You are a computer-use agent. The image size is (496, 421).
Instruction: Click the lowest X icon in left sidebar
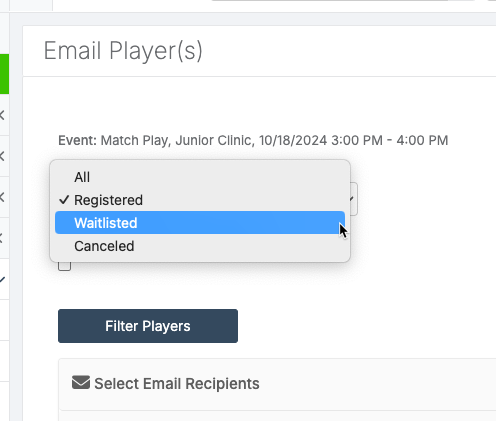pyautogui.click(x=2, y=238)
